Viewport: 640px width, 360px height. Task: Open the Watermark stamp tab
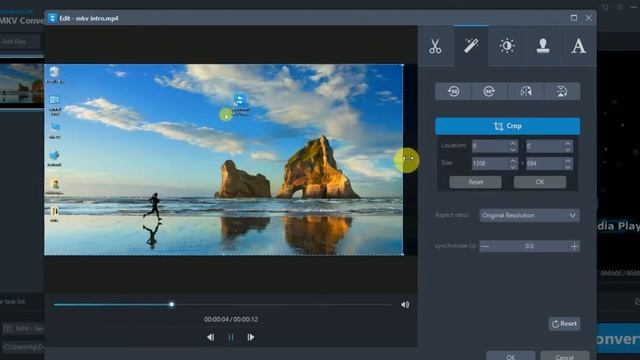tap(543, 46)
